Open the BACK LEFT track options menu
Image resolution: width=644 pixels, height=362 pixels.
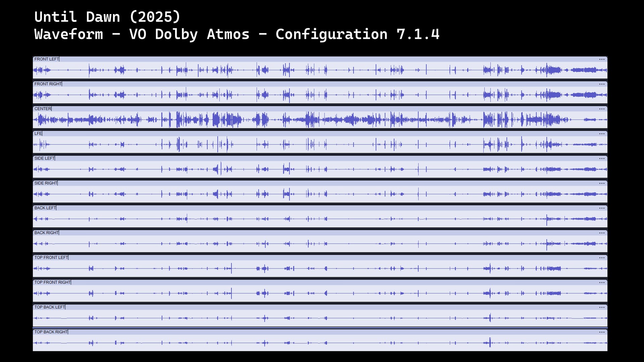pyautogui.click(x=602, y=208)
